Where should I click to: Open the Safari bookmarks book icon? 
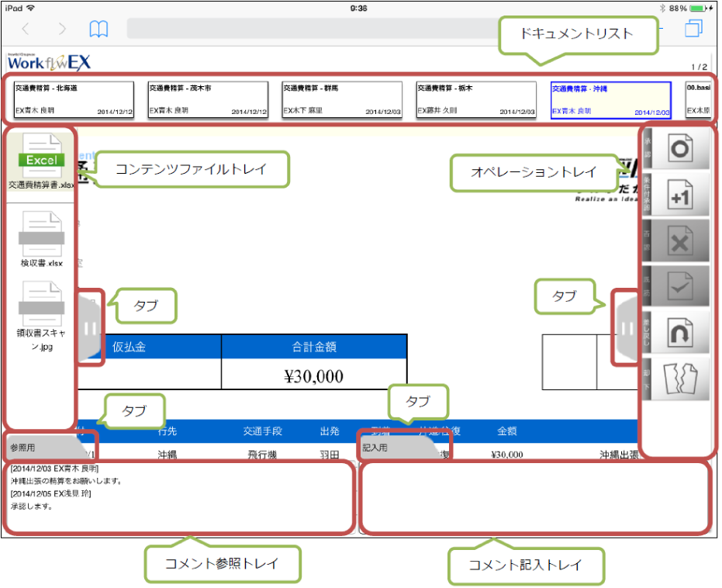[98, 29]
